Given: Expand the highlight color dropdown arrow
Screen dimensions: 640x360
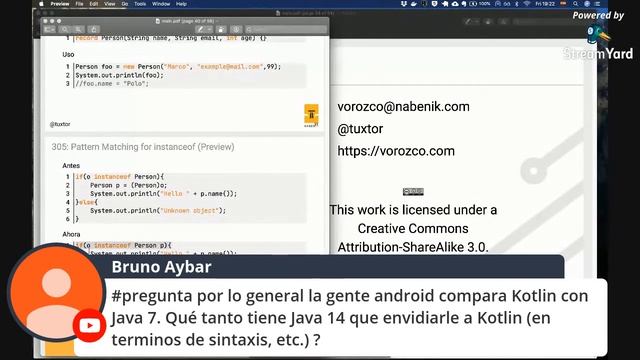Looking at the screenshot, I should click(x=209, y=29).
